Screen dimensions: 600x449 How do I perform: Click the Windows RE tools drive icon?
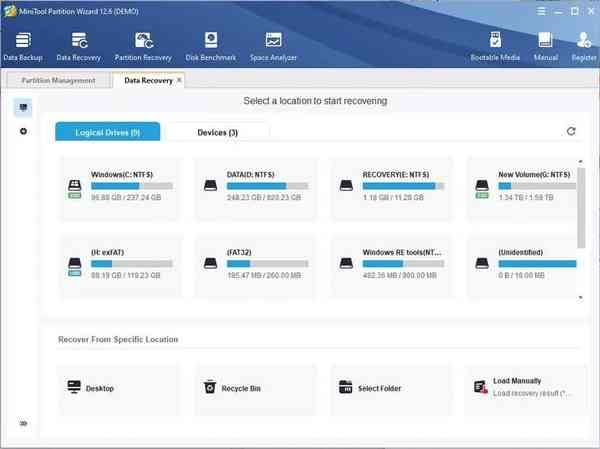(346, 263)
